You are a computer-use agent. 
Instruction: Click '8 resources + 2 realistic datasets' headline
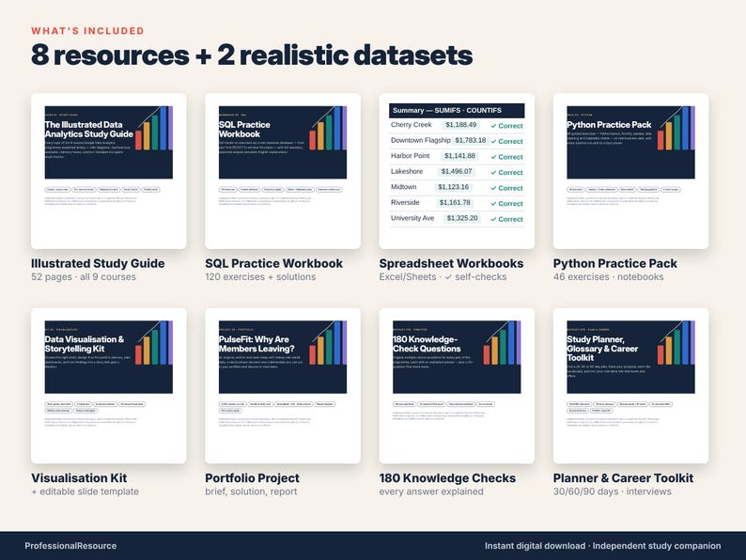tap(252, 55)
